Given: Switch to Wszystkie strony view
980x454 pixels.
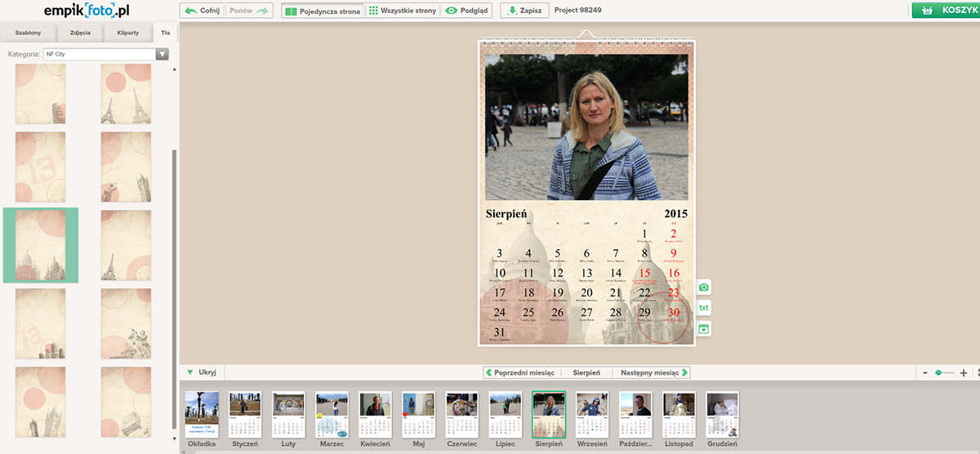Looking at the screenshot, I should click(x=403, y=11).
